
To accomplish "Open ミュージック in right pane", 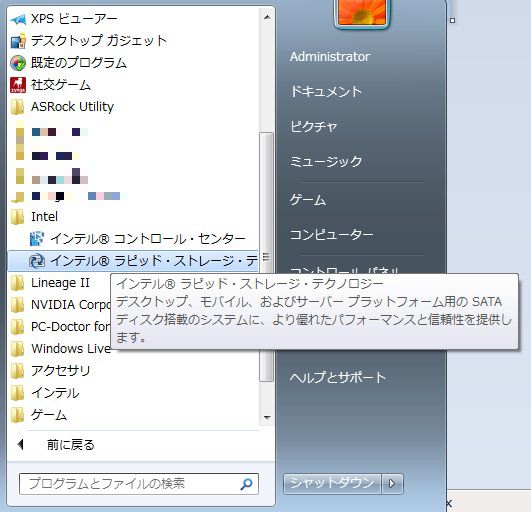I will (x=326, y=162).
